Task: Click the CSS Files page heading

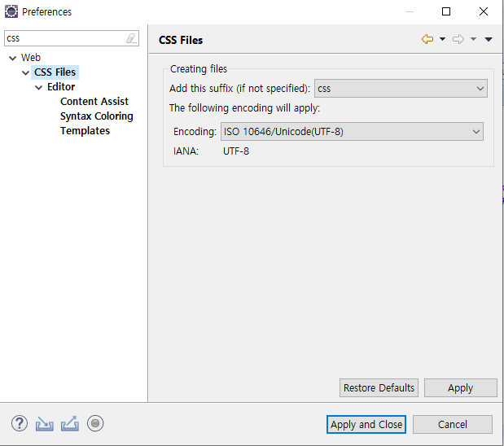Action: pyautogui.click(x=181, y=40)
